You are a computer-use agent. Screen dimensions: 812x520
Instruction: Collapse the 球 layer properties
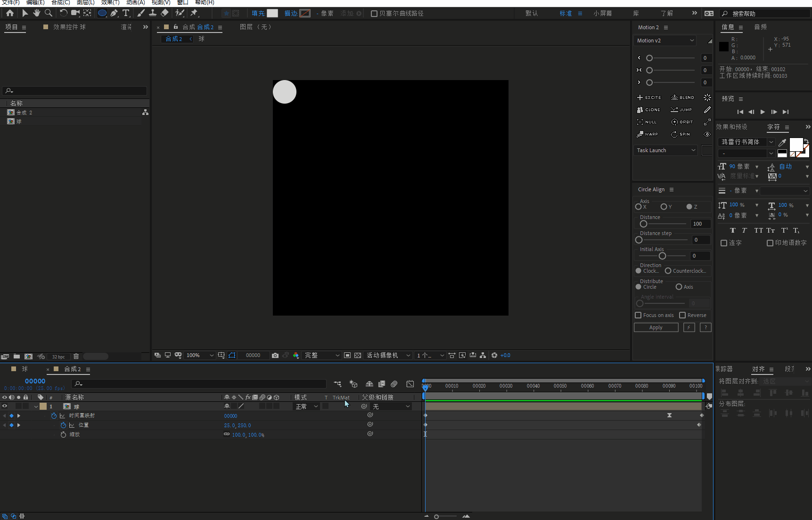click(x=36, y=406)
